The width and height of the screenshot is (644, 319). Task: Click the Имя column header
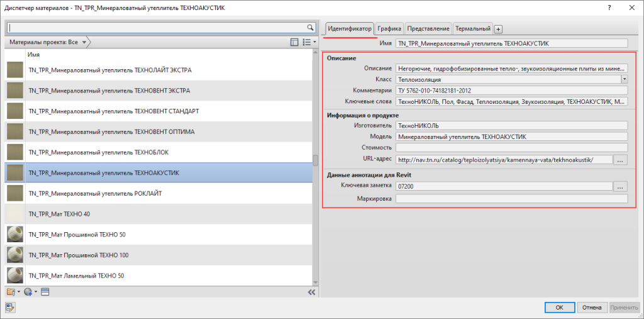[33, 55]
